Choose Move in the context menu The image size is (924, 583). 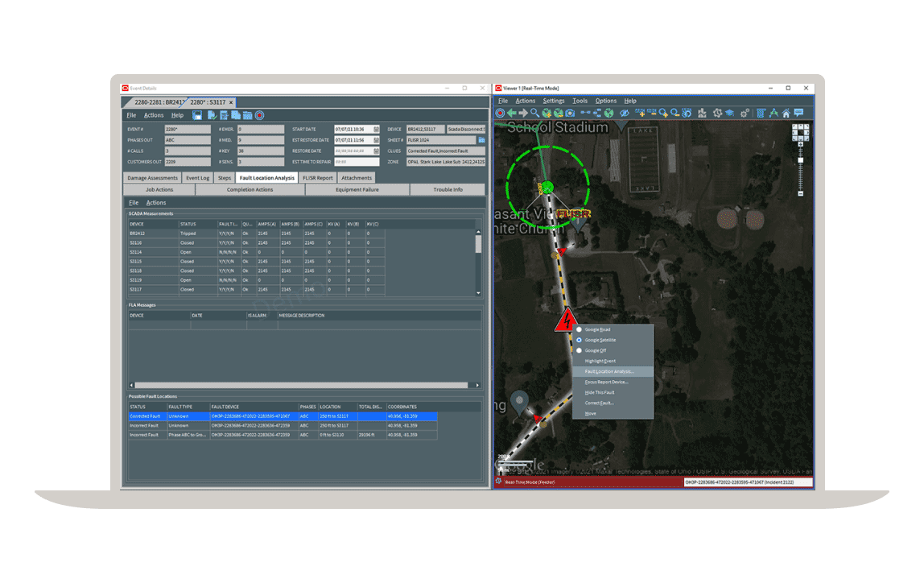[613, 414]
